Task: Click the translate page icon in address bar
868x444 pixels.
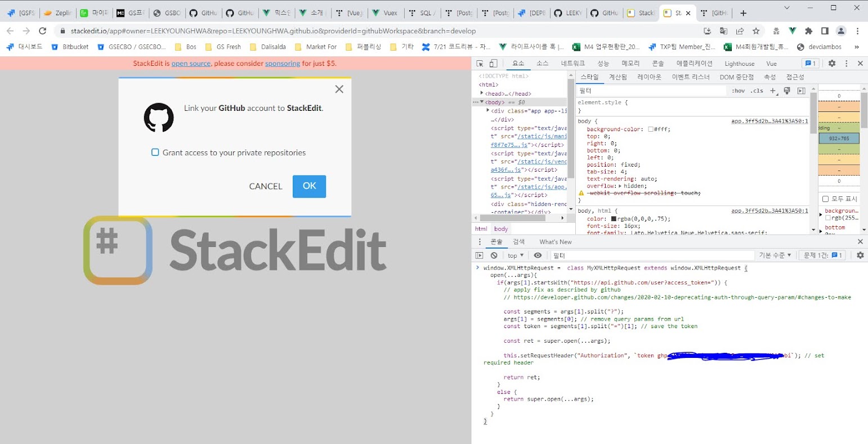Action: tap(724, 31)
